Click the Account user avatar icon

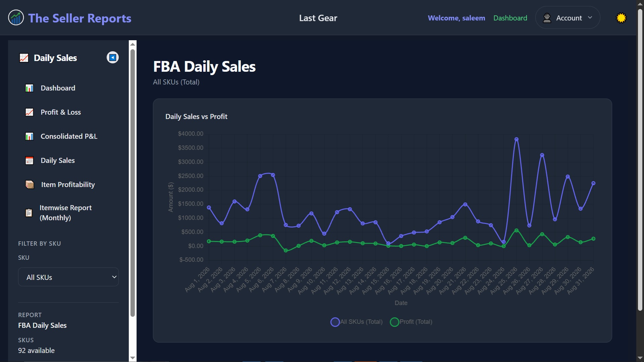click(x=547, y=18)
